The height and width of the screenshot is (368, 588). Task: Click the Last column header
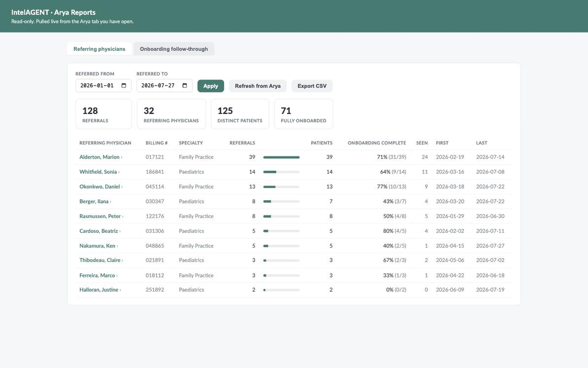click(481, 143)
